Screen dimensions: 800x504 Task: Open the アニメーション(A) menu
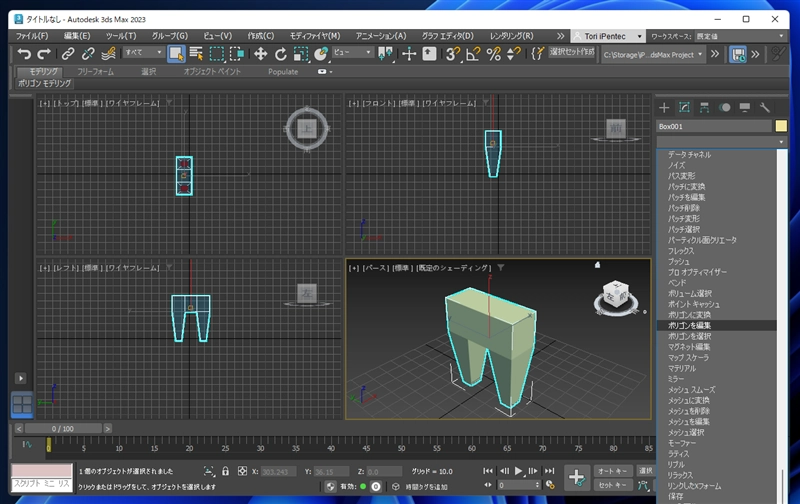[381, 36]
